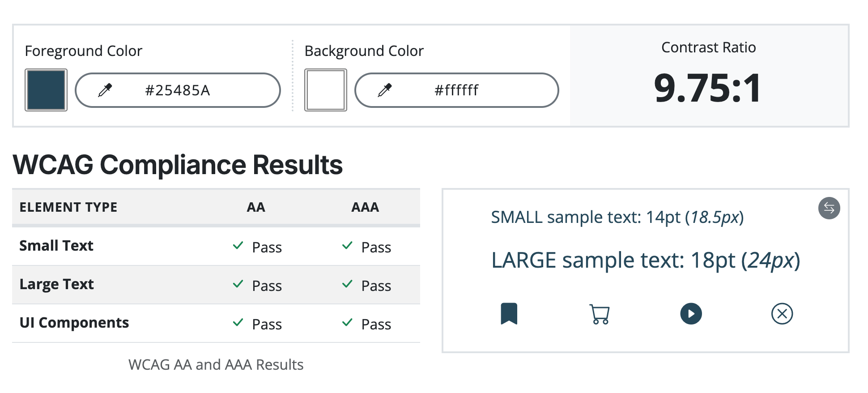868x393 pixels.
Task: Click the background color eyedropper icon
Action: point(385,90)
